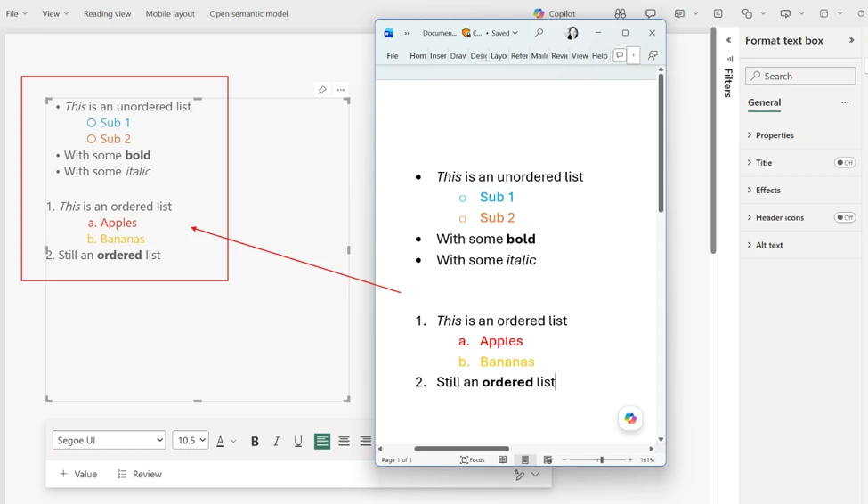Expand the Properties section
Screen dimensions: 868x504
pyautogui.click(x=770, y=135)
